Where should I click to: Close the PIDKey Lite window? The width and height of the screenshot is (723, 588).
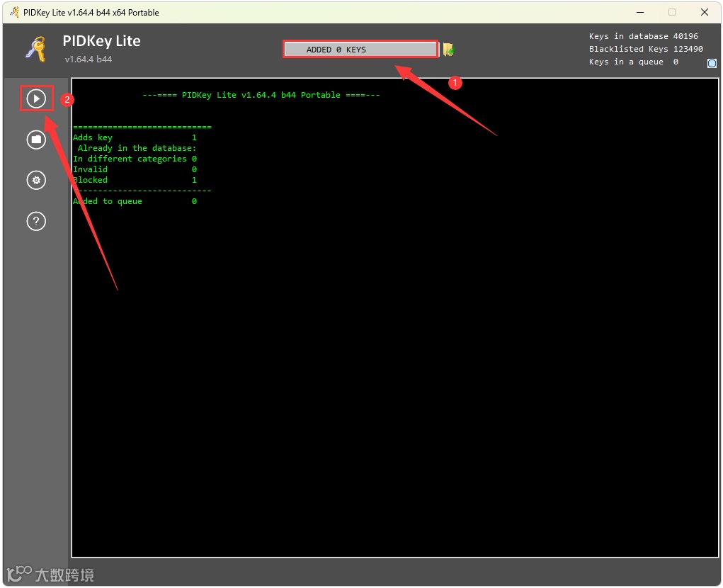coord(705,13)
